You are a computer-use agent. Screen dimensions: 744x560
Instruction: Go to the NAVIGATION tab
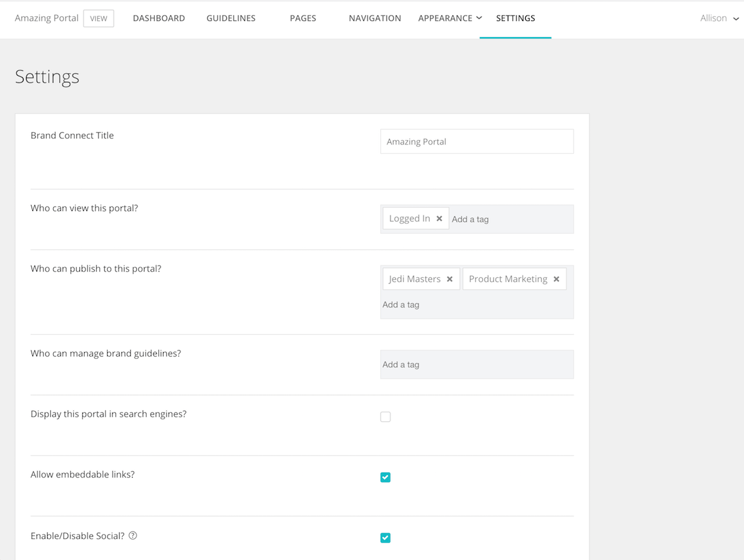pos(374,18)
